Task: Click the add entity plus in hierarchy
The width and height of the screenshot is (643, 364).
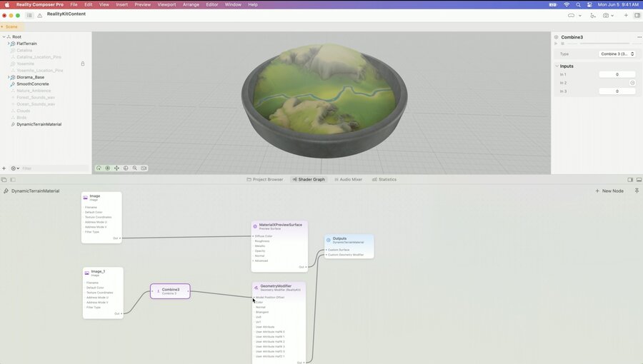Action: (x=4, y=168)
